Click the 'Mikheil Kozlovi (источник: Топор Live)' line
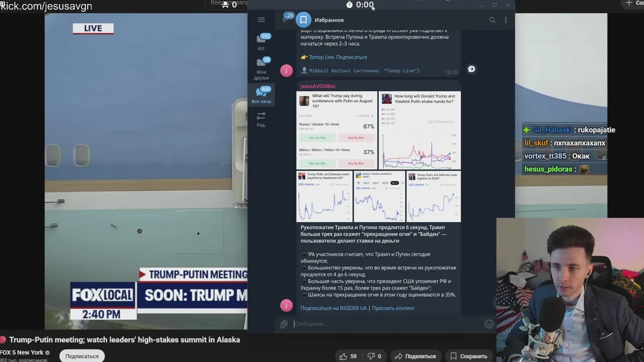 364,70
